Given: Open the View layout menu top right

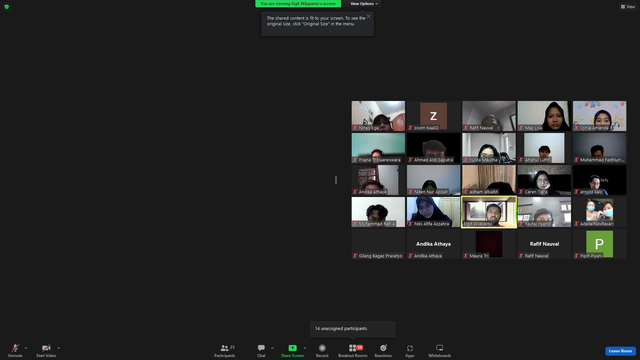Looking at the screenshot, I should pyautogui.click(x=628, y=7).
